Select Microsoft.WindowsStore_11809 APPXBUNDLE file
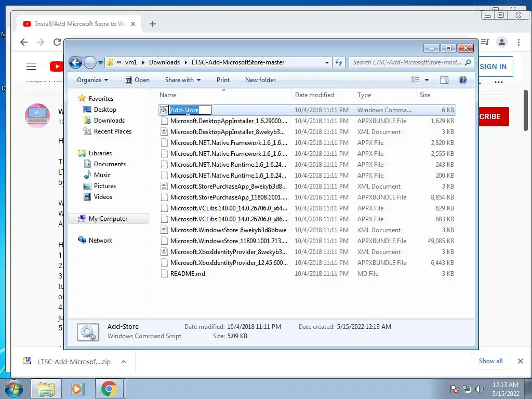 pyautogui.click(x=307, y=241)
